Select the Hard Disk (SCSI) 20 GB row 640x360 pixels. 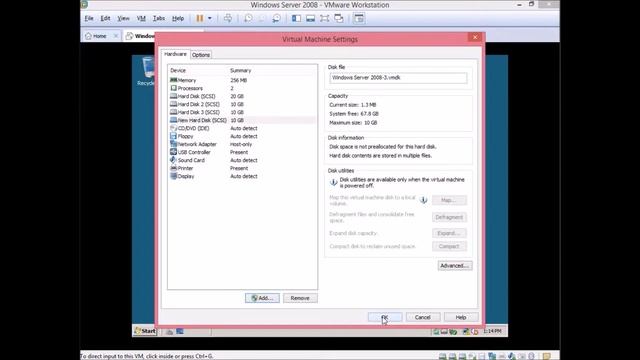coord(242,96)
